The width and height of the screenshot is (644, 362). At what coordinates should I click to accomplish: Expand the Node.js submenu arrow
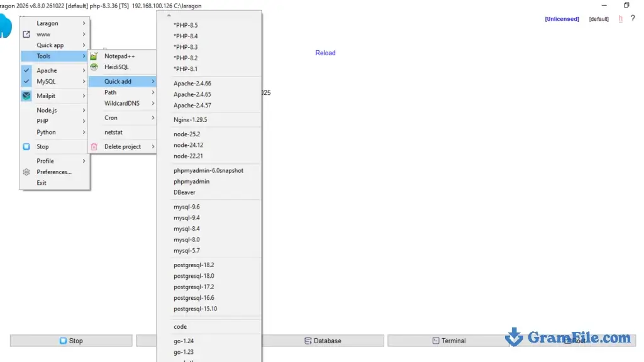pos(84,110)
